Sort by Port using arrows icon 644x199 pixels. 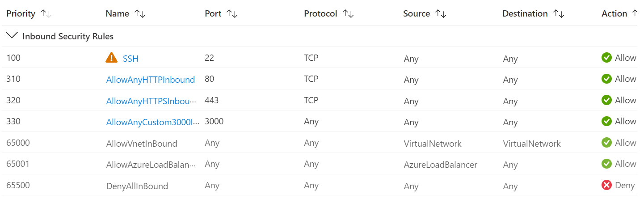tap(232, 14)
